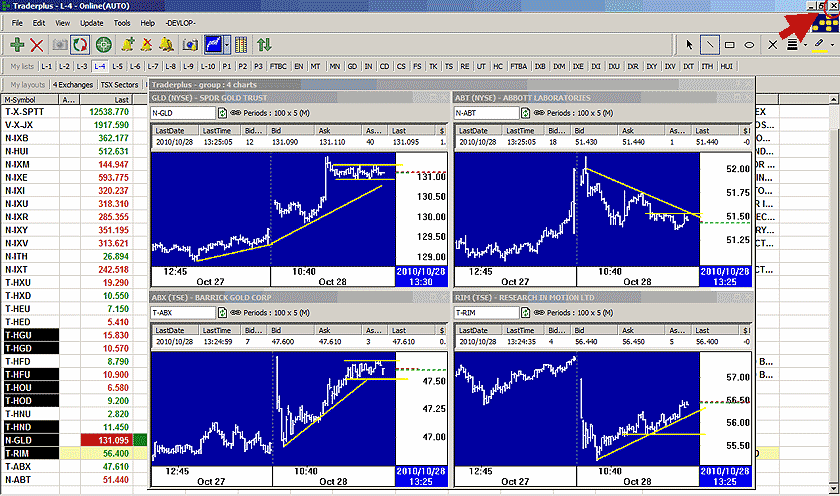Screen dimensions: 840x496
Task: Open the Help menu
Action: coord(147,23)
